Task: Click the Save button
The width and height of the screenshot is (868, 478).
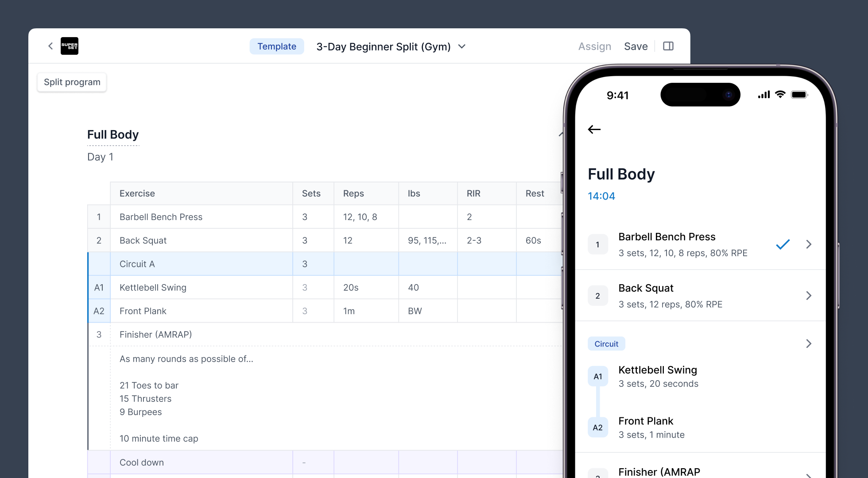Action: pos(635,46)
